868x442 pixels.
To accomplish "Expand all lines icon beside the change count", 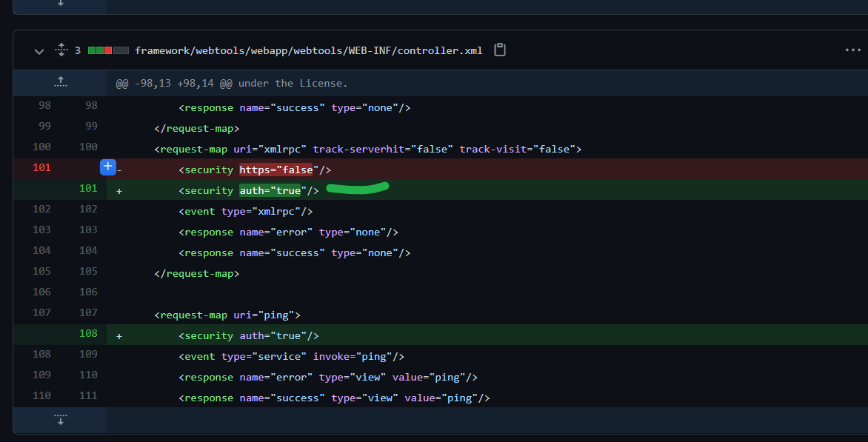I will (61, 50).
